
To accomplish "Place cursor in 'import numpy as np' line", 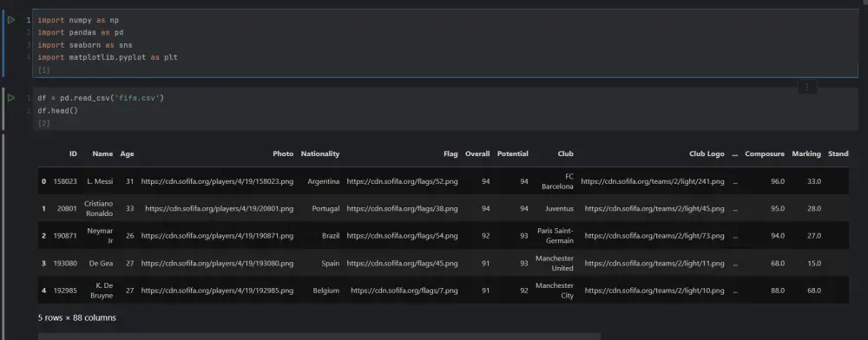I will (78, 20).
